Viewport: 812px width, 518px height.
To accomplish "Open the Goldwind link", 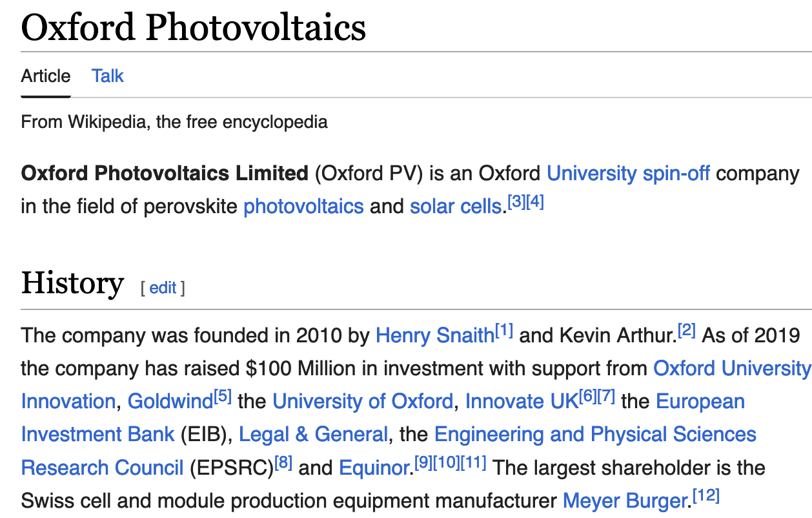I will pyautogui.click(x=170, y=401).
